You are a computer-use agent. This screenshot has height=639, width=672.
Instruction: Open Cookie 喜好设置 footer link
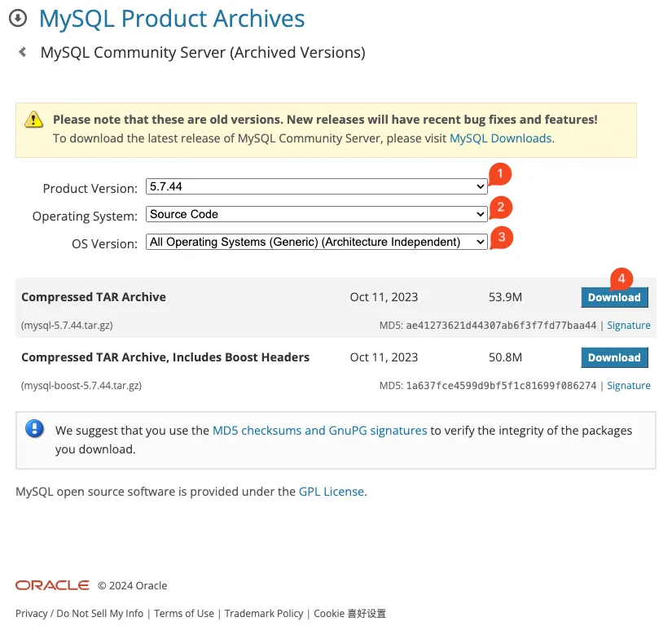[x=349, y=613]
